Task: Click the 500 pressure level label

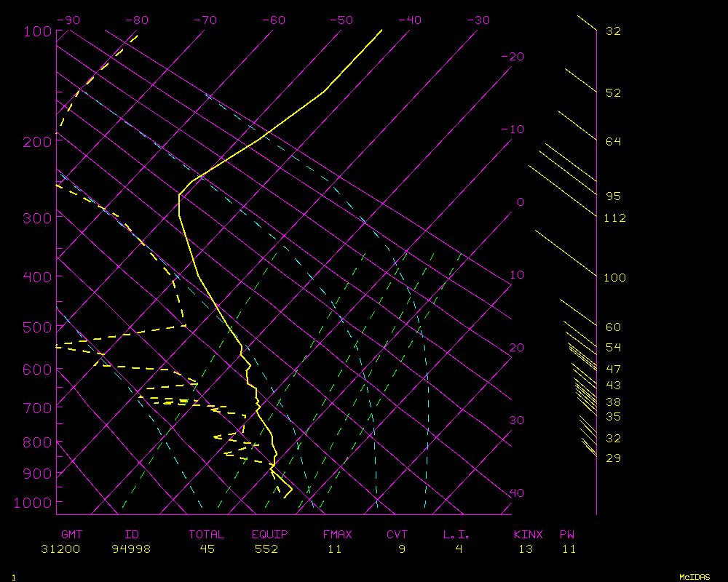Action: (36, 327)
